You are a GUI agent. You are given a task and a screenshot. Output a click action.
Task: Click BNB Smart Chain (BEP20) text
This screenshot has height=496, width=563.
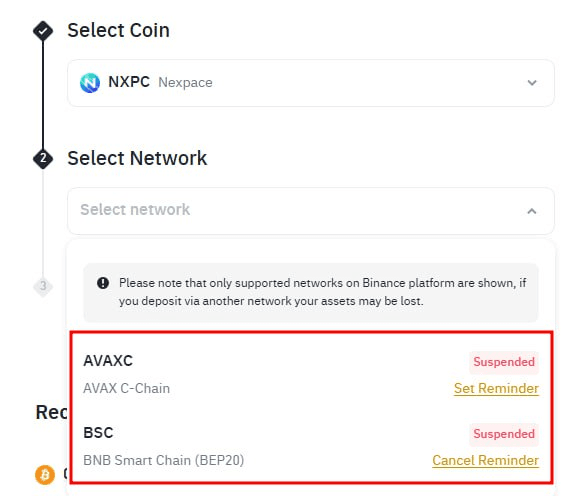[164, 460]
